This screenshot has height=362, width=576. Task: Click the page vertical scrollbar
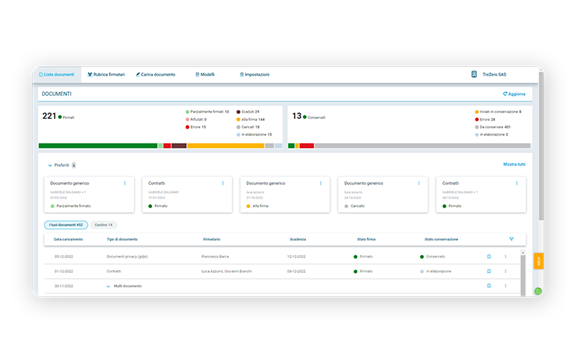tap(541, 146)
